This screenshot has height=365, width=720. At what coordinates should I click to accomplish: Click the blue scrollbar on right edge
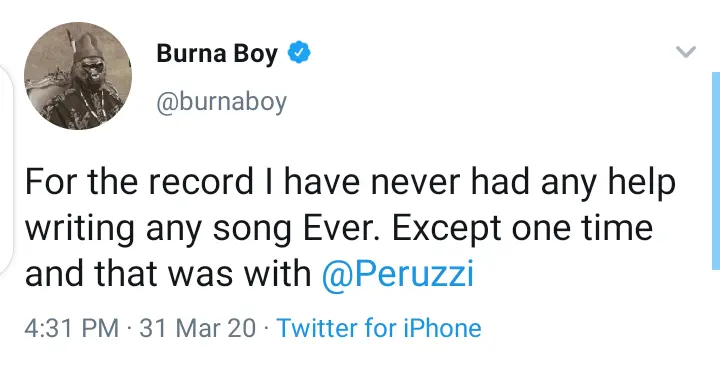point(716,171)
